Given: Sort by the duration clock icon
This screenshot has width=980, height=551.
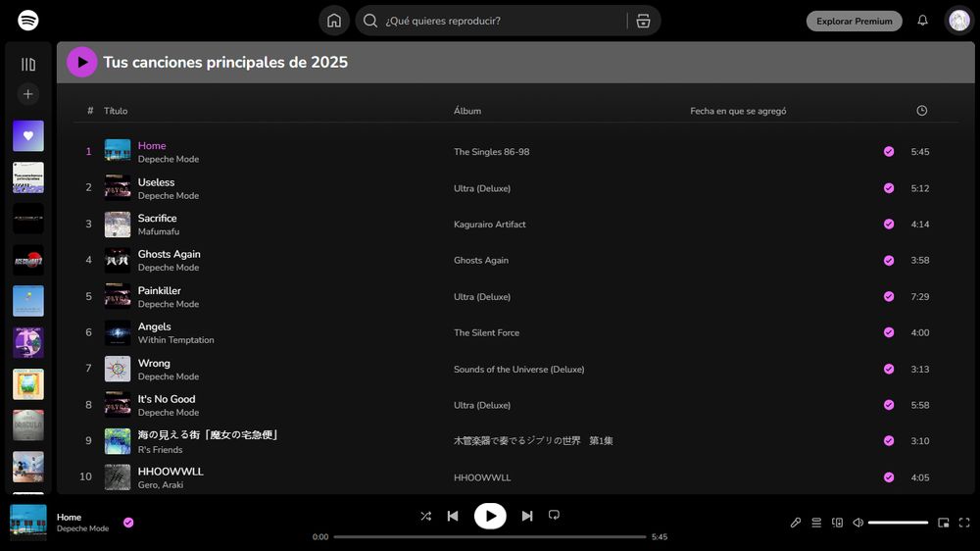Looking at the screenshot, I should coord(922,111).
